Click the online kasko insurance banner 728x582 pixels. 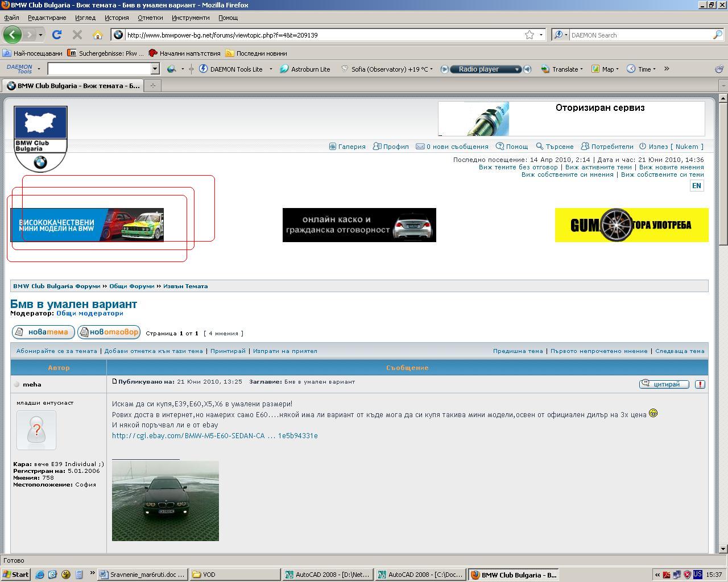coord(359,225)
